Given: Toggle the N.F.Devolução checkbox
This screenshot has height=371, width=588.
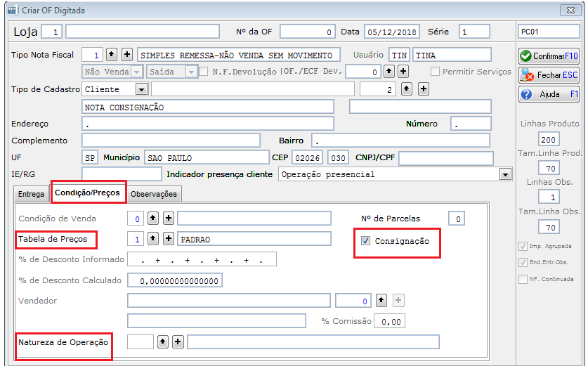Looking at the screenshot, I should tap(203, 71).
